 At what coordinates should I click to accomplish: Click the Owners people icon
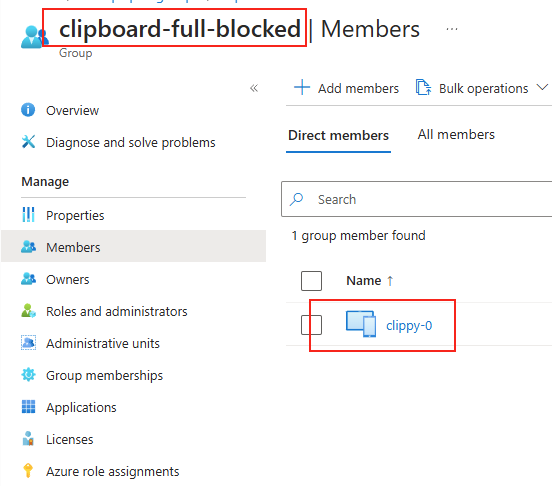pos(28,279)
